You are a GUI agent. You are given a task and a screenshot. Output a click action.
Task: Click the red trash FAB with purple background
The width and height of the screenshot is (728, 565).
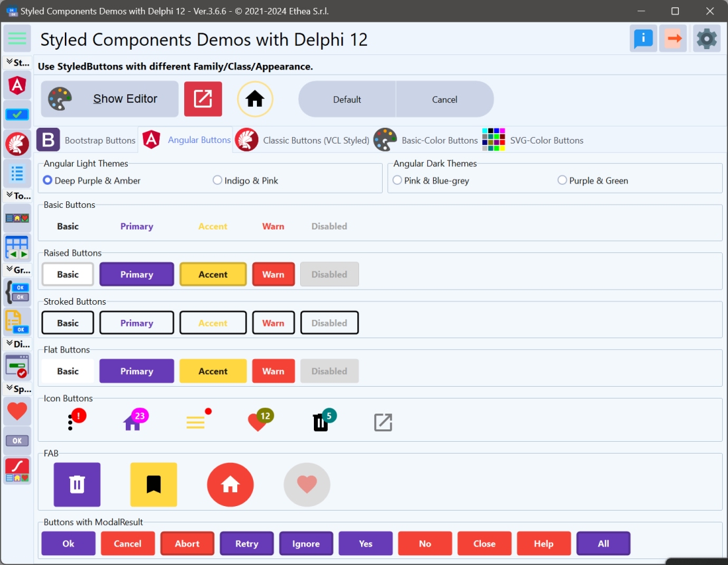tap(77, 484)
